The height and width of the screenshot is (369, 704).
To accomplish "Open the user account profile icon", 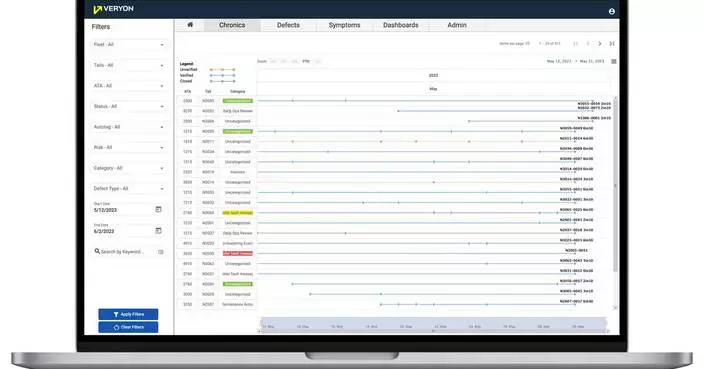I will [x=612, y=11].
